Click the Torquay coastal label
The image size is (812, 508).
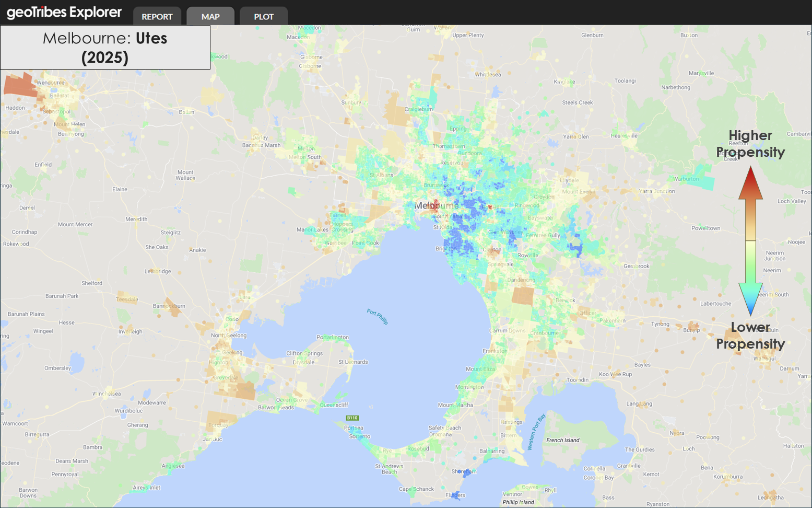(x=218, y=425)
